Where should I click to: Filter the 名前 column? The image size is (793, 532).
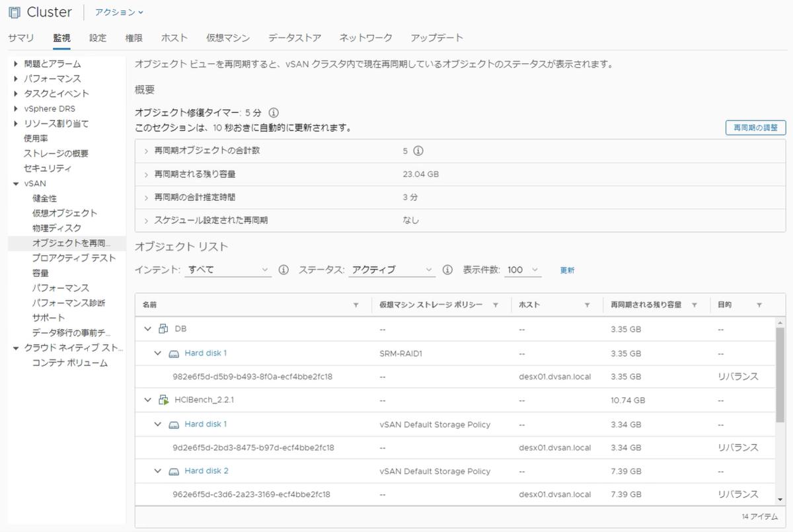coord(356,305)
